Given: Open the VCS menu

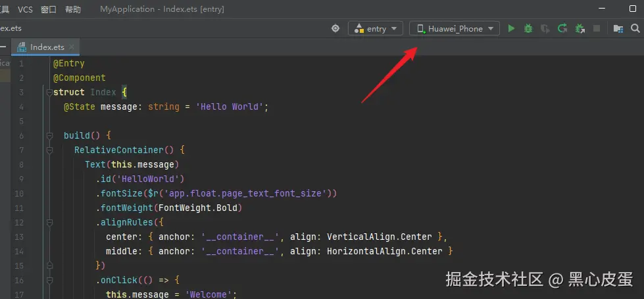Looking at the screenshot, I should 25,9.
